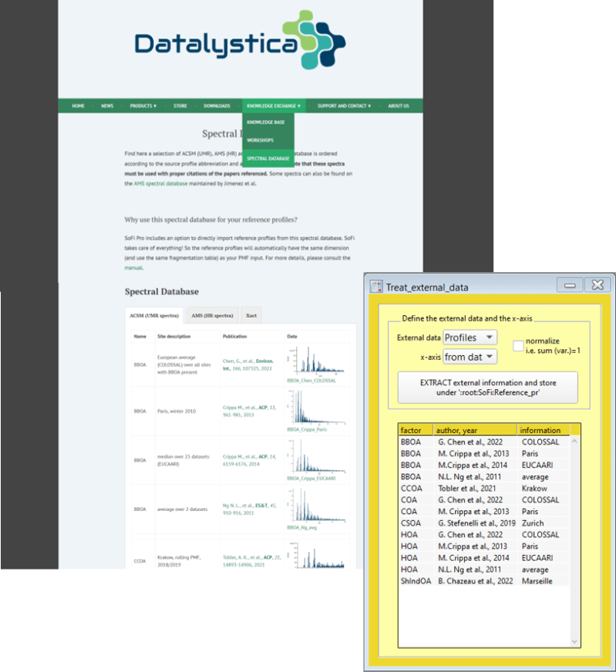Select CSOA G. Stefenelli 2019 Zurich row
Viewport: 616px width, 672px height.
click(x=484, y=522)
